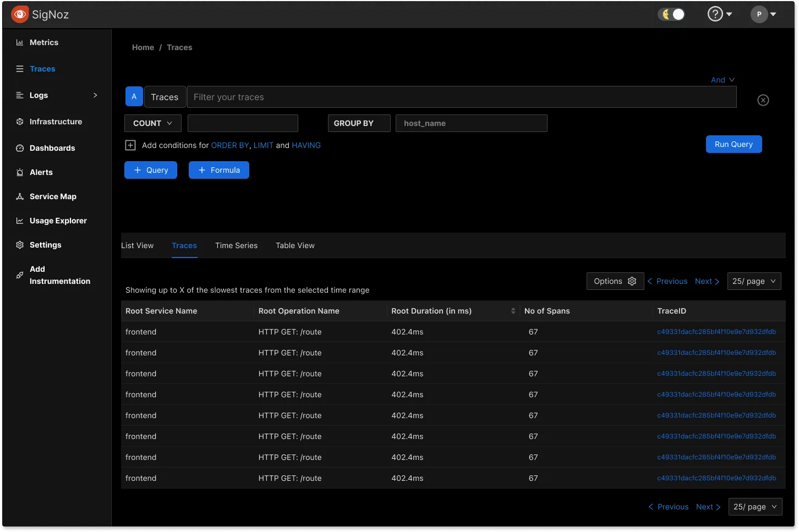Open Dashboards via its gauge icon
The width and height of the screenshot is (799, 532).
pyautogui.click(x=20, y=148)
